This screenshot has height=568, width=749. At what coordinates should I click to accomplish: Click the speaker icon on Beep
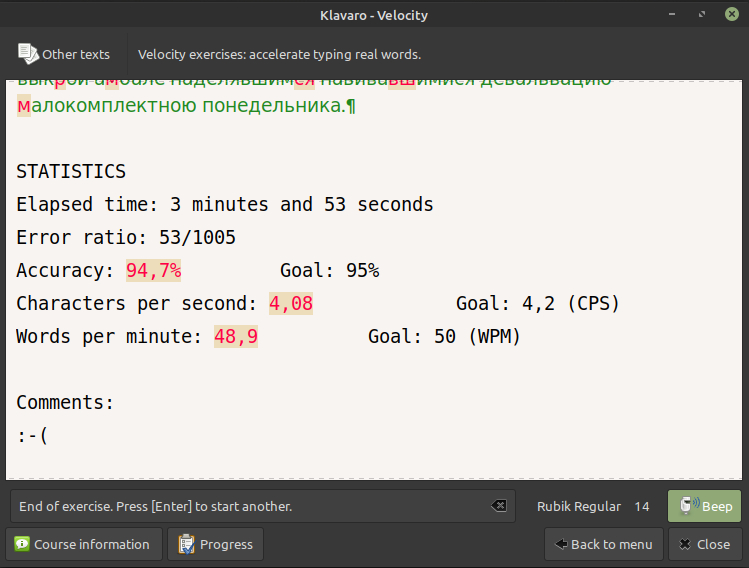[687, 506]
